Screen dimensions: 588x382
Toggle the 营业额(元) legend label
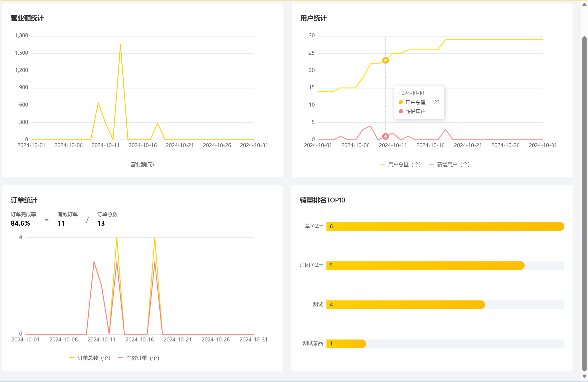pyautogui.click(x=142, y=164)
